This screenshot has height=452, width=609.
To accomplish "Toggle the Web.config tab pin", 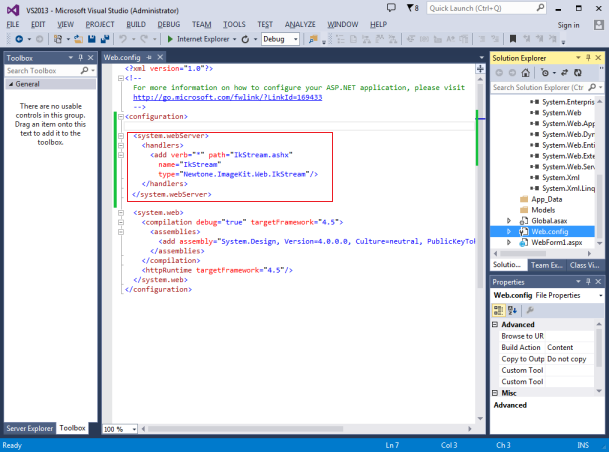I will pyautogui.click(x=149, y=57).
